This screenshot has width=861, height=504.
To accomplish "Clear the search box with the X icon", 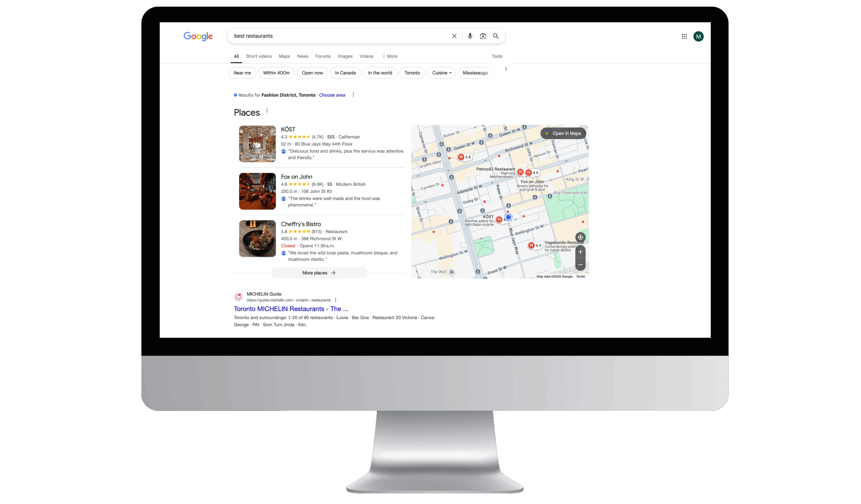I will [454, 36].
